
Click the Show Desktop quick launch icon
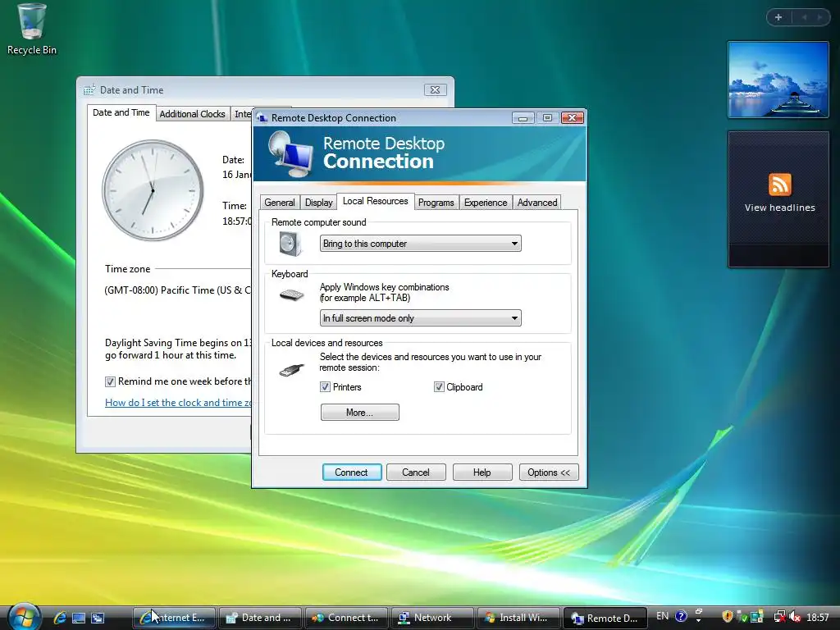79,618
